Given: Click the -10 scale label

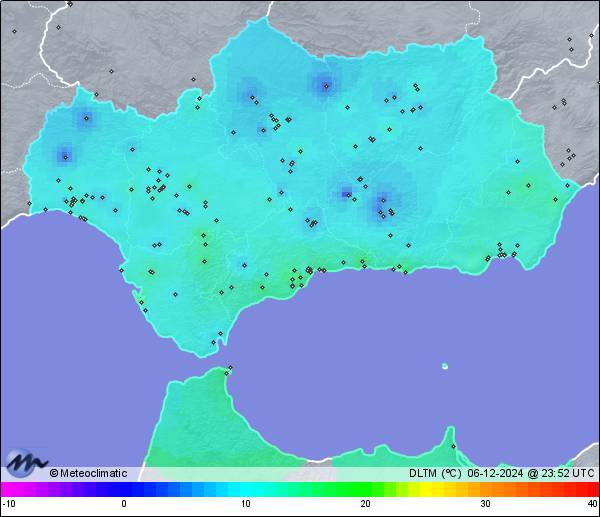Looking at the screenshot, I should point(9,504).
